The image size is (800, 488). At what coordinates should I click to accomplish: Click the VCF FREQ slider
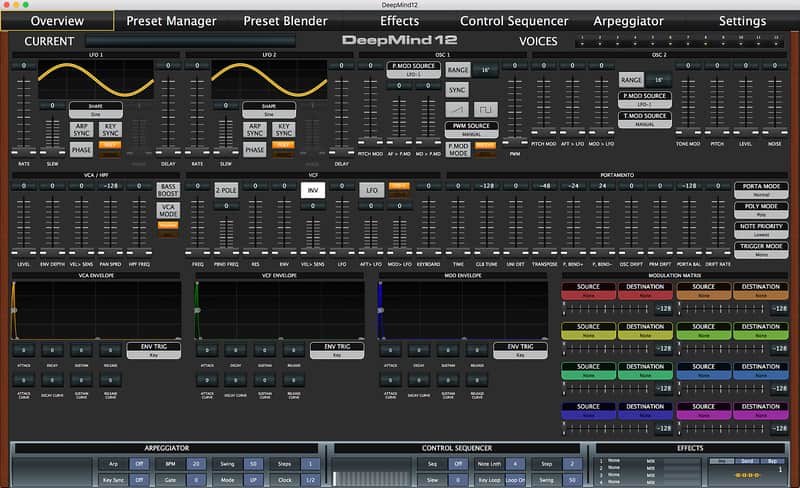(197, 226)
